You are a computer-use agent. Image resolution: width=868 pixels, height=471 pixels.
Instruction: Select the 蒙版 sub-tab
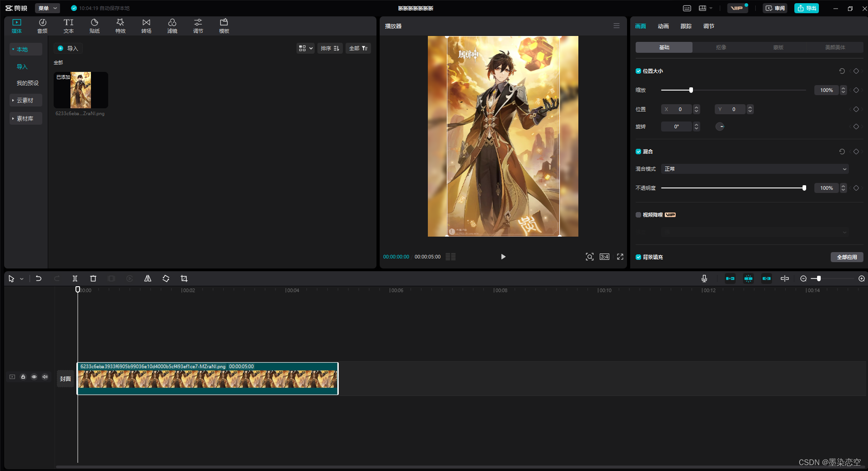[778, 47]
